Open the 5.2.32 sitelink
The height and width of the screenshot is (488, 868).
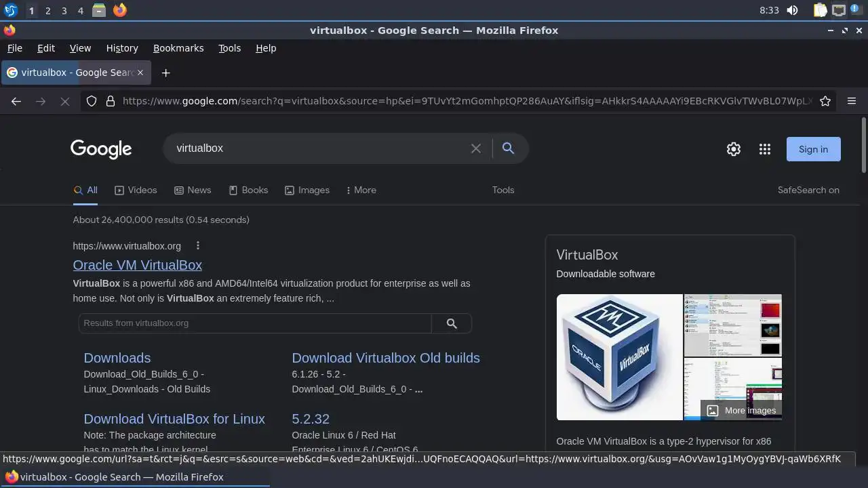[x=311, y=419]
